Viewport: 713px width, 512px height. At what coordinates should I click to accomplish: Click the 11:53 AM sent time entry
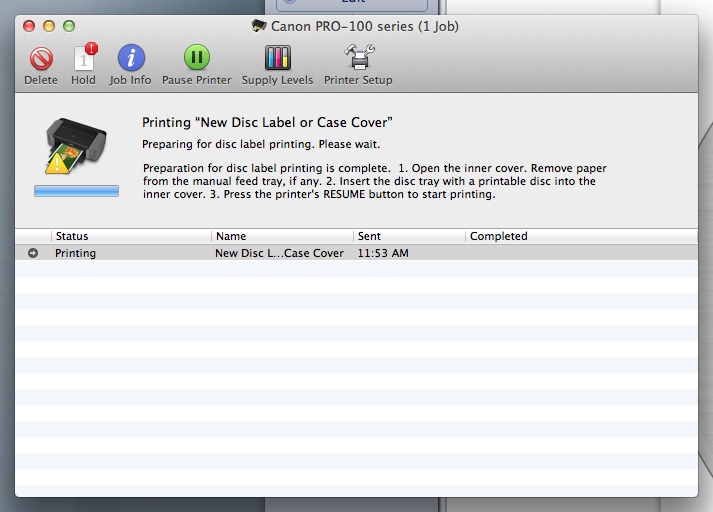point(383,253)
